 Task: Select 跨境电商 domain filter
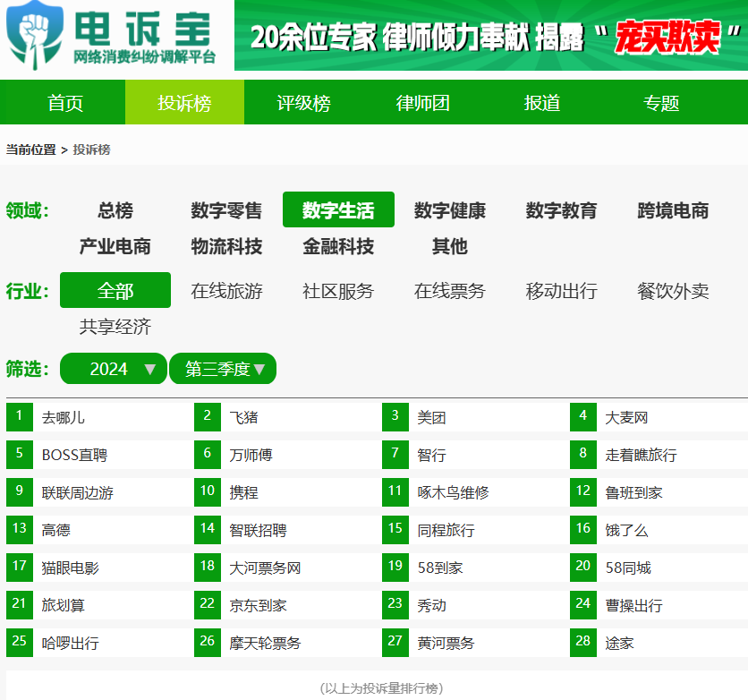tap(673, 210)
